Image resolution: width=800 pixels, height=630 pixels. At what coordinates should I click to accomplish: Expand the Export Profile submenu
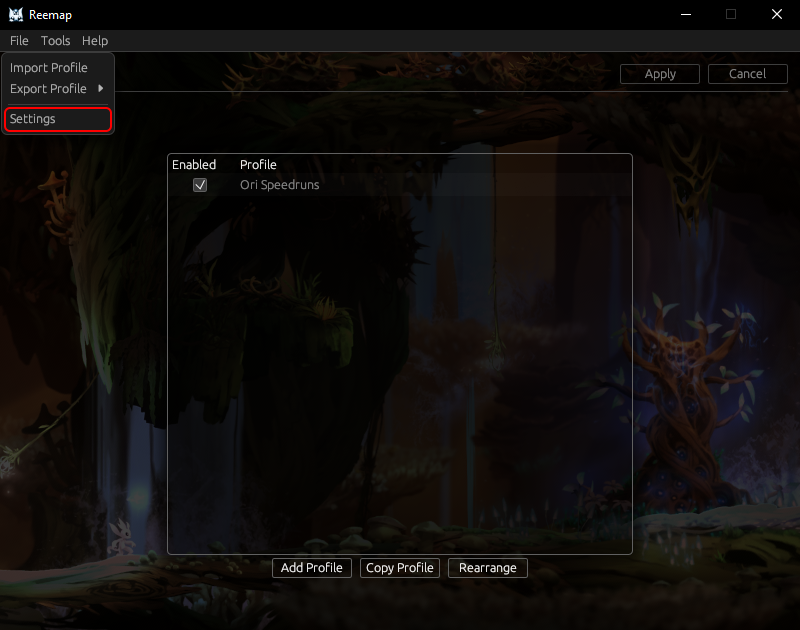pyautogui.click(x=46, y=88)
